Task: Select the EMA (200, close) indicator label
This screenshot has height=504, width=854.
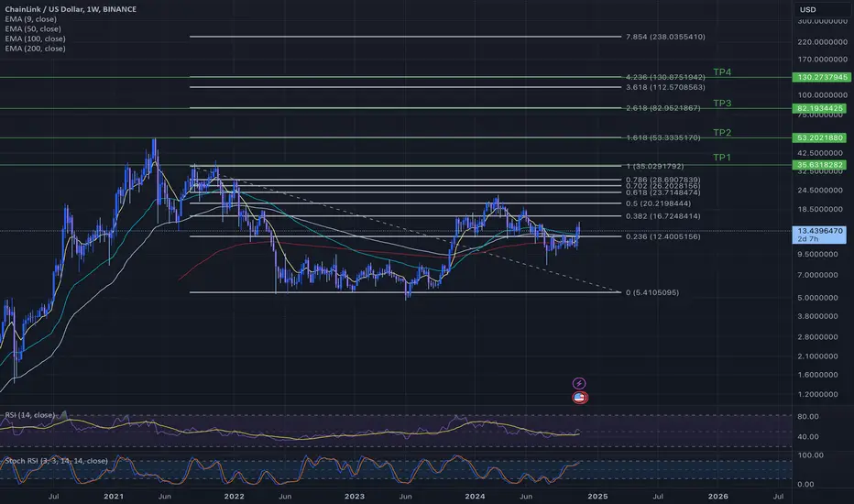Action: tap(35, 49)
